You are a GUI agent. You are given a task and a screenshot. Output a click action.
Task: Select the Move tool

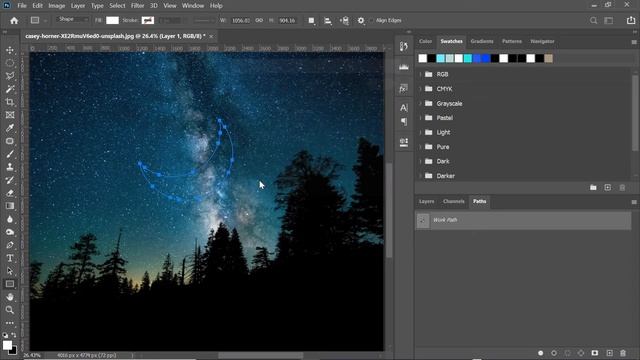[10, 50]
